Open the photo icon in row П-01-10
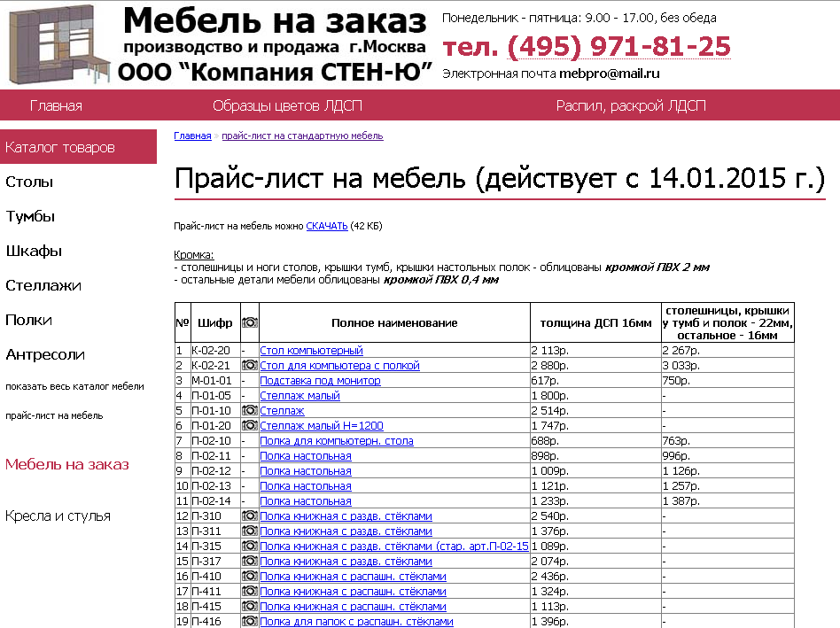 [250, 410]
